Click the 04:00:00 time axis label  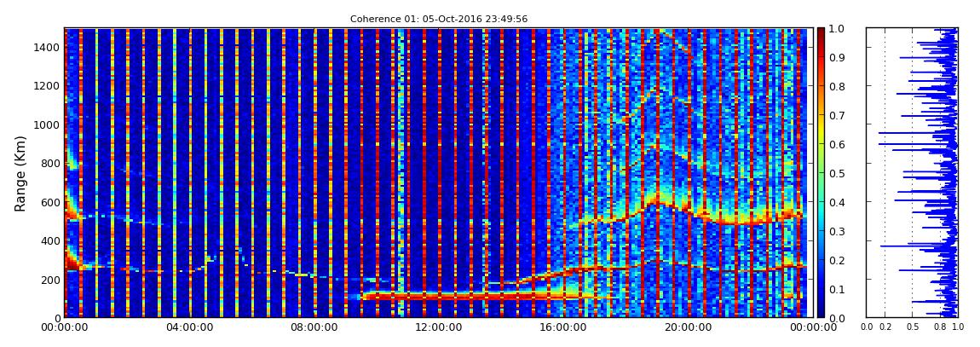point(188,327)
